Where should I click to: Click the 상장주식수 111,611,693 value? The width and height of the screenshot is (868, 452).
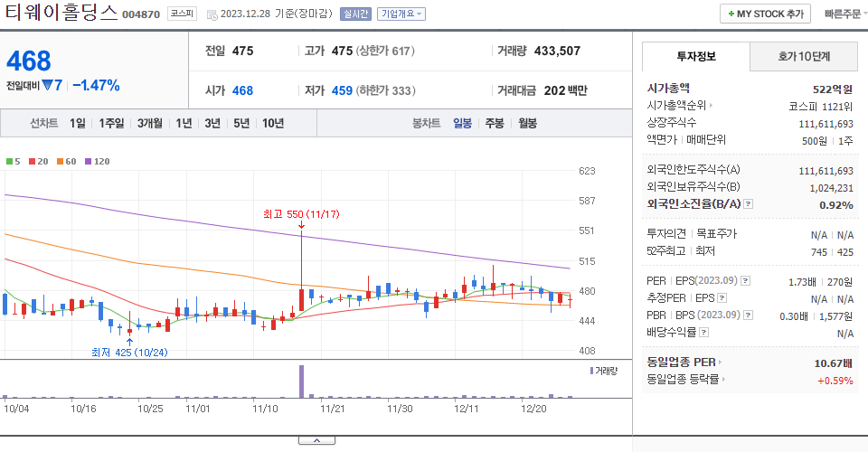826,124
